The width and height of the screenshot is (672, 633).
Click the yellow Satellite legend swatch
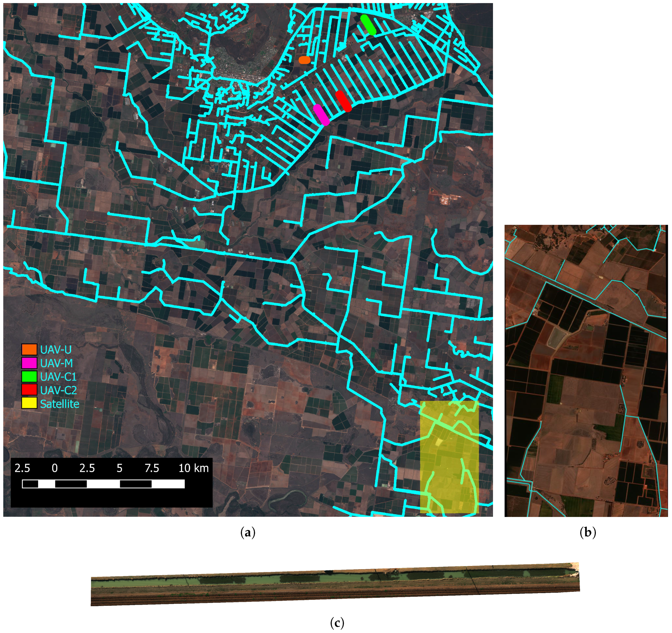(x=29, y=403)
